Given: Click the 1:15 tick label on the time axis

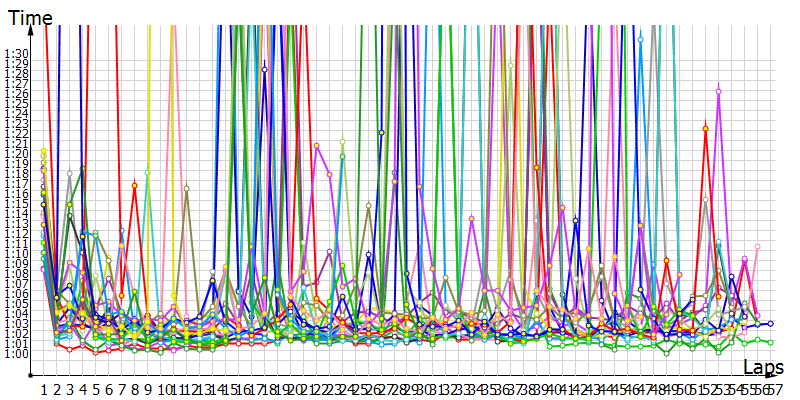Looking at the screenshot, I should point(17,203).
